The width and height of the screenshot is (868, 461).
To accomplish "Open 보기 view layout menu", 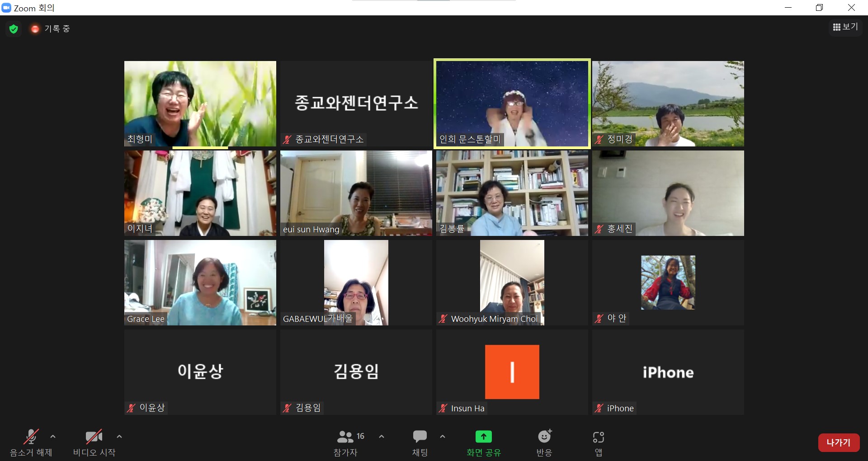I will (x=845, y=27).
